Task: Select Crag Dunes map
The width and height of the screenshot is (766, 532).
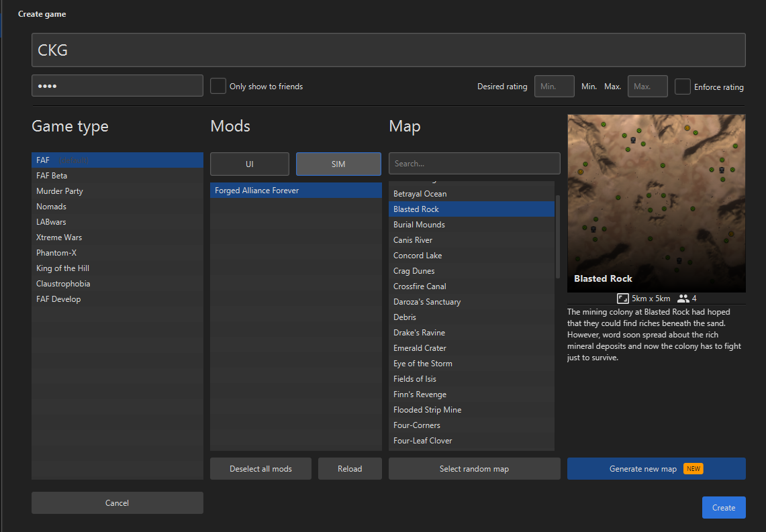Action: (x=471, y=271)
